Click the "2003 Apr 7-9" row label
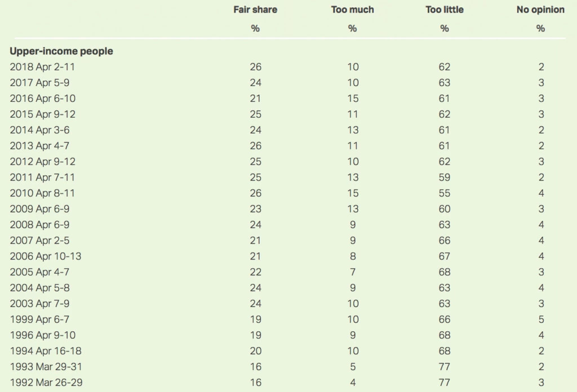577x392 pixels. click(40, 304)
